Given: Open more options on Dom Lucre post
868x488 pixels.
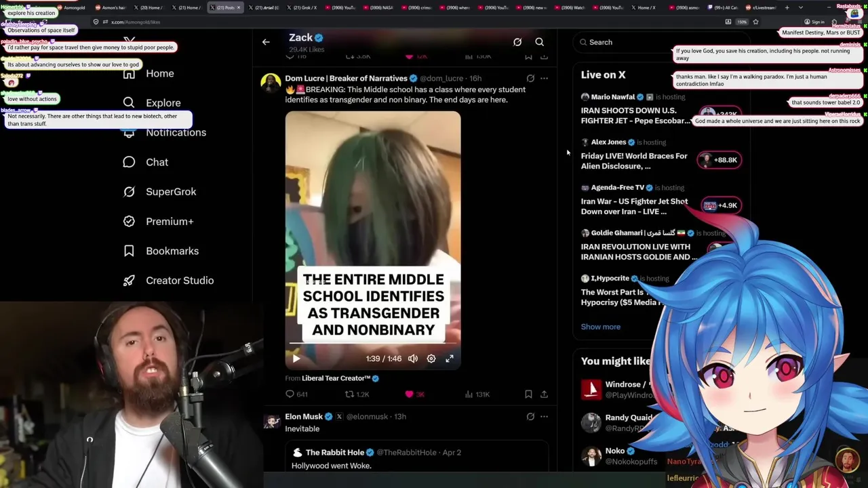Looking at the screenshot, I should (x=544, y=79).
